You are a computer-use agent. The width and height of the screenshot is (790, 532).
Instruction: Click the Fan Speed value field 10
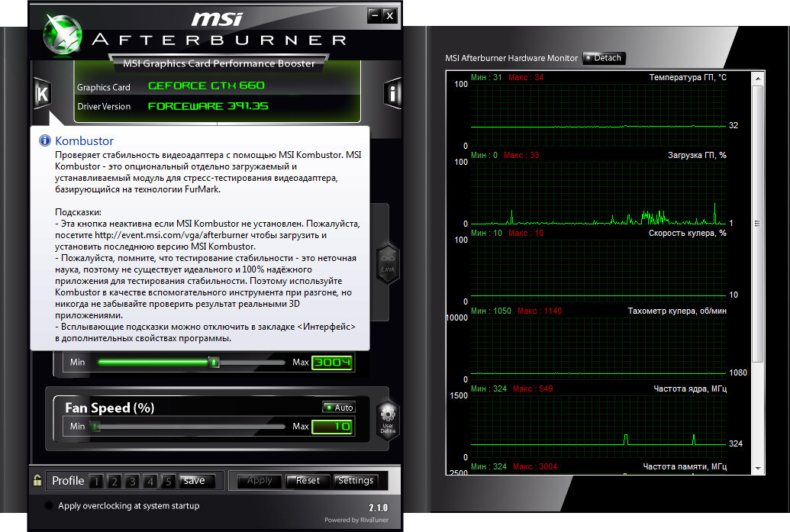(332, 427)
